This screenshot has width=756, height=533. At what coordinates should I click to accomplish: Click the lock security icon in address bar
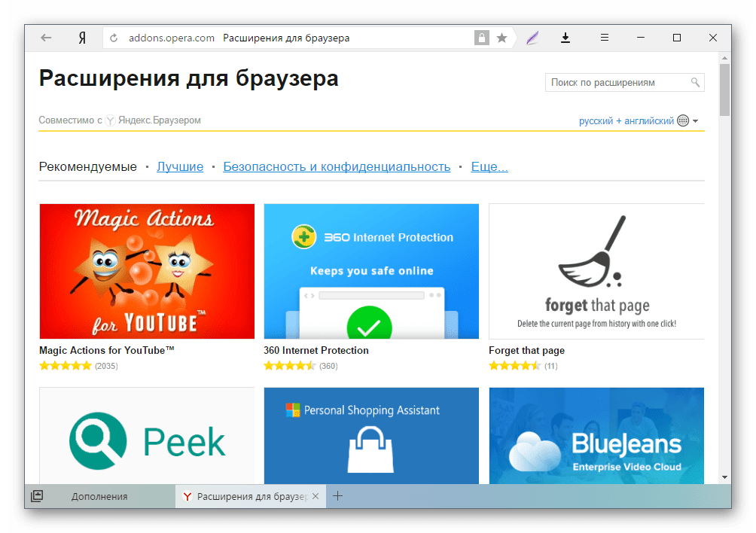point(482,38)
